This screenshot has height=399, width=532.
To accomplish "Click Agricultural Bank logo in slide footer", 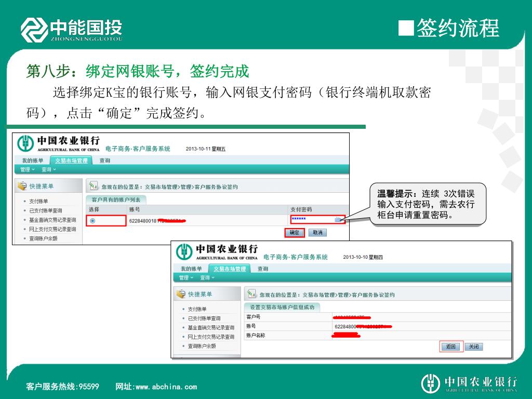I will [x=469, y=383].
